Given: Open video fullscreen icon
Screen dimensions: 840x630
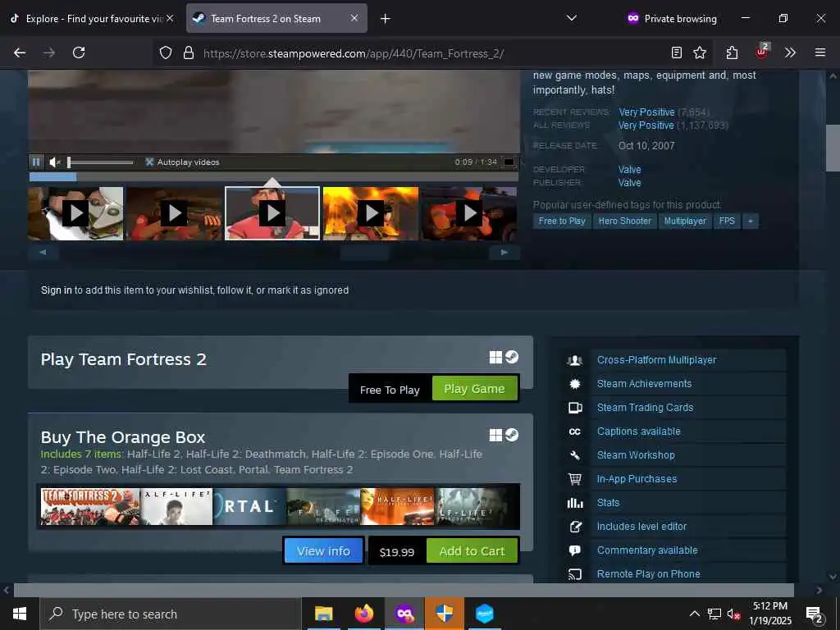Looking at the screenshot, I should click(x=509, y=162).
